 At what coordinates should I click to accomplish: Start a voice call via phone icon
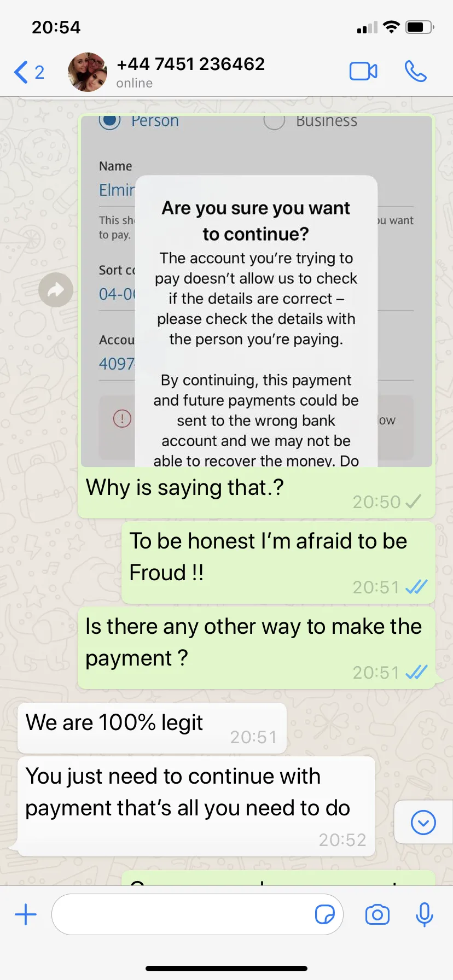416,72
